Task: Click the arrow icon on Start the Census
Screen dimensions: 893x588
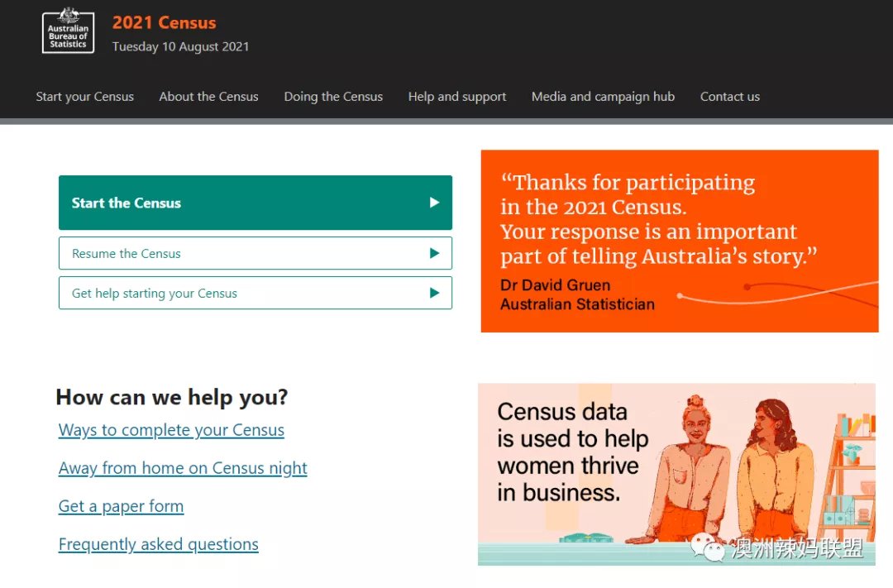Action: click(x=434, y=203)
